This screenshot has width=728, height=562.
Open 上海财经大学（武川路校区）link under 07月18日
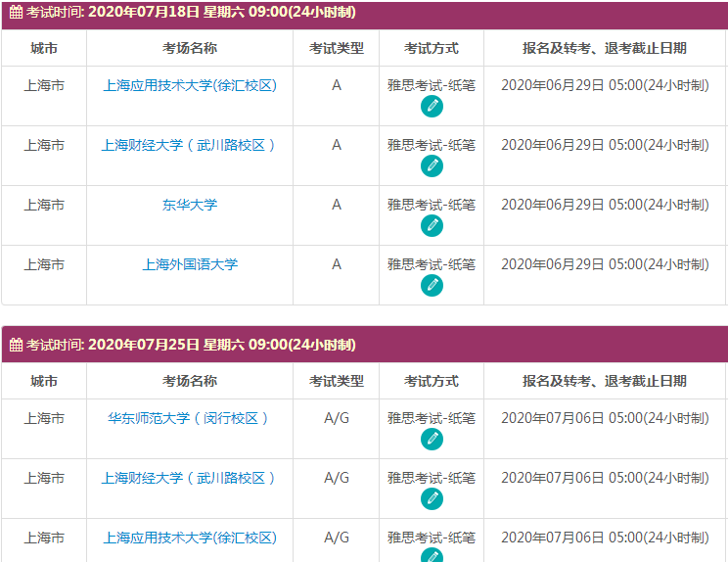point(190,145)
